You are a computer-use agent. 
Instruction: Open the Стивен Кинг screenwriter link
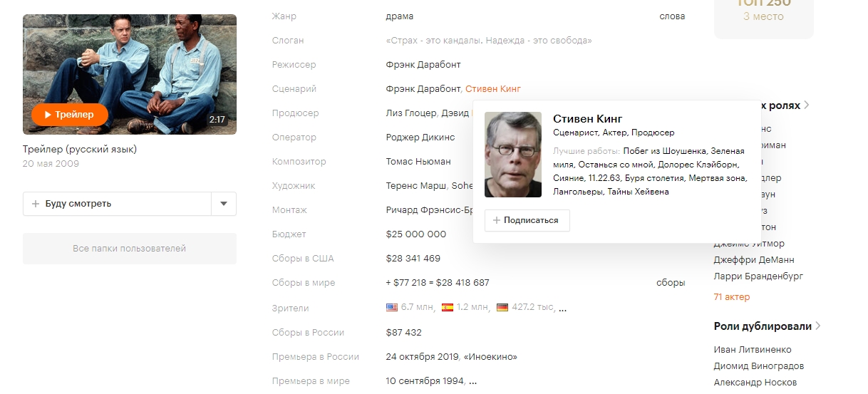tap(493, 89)
